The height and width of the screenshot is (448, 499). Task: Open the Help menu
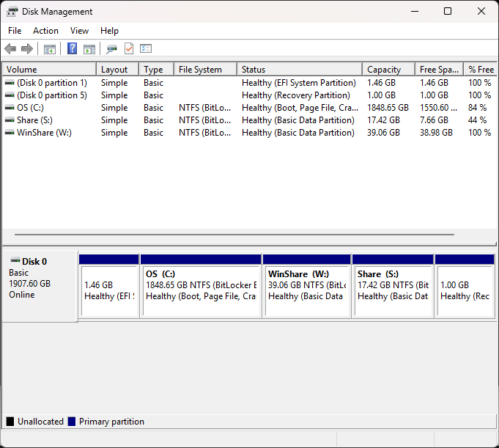tap(109, 31)
